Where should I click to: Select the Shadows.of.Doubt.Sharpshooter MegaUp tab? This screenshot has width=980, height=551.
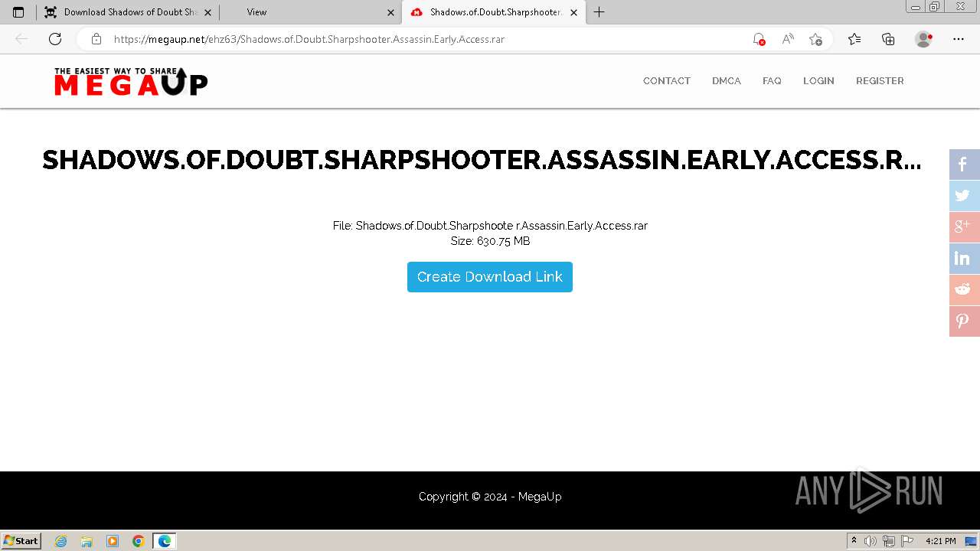[493, 12]
